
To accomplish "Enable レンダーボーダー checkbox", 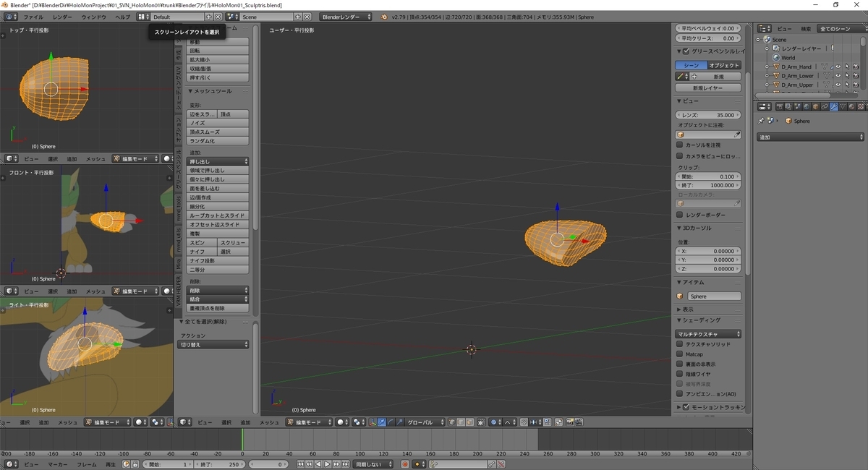I will click(679, 215).
